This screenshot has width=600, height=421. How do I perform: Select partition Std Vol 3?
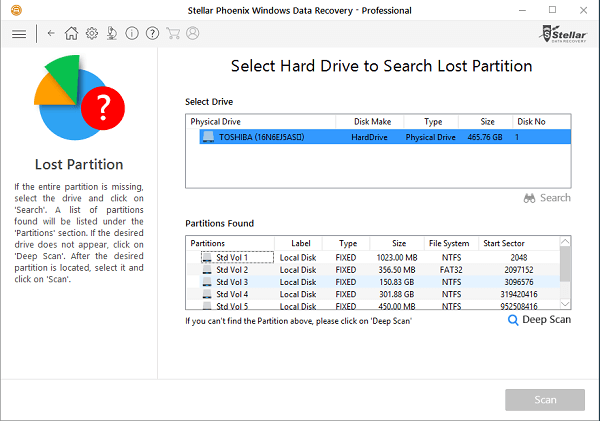[x=373, y=282]
